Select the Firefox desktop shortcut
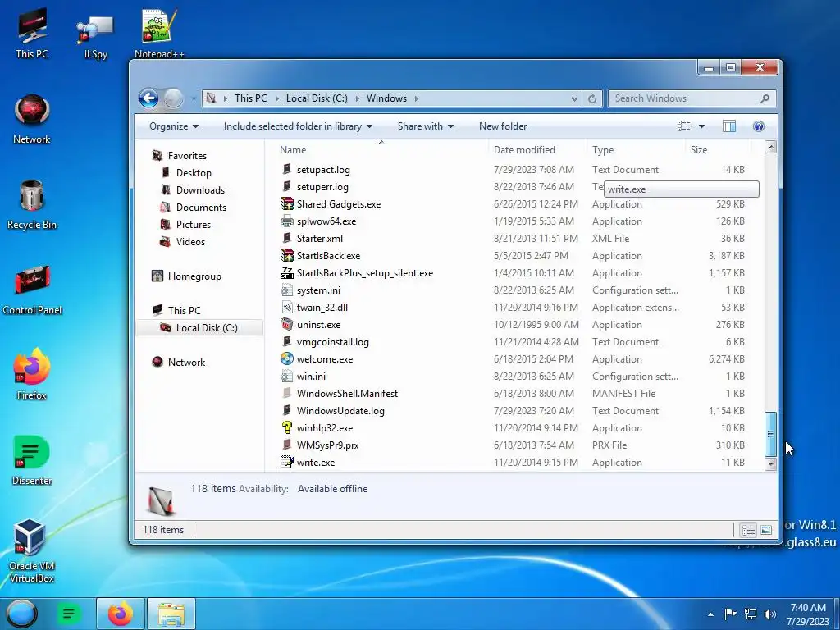Image resolution: width=840 pixels, height=630 pixels. click(x=32, y=375)
